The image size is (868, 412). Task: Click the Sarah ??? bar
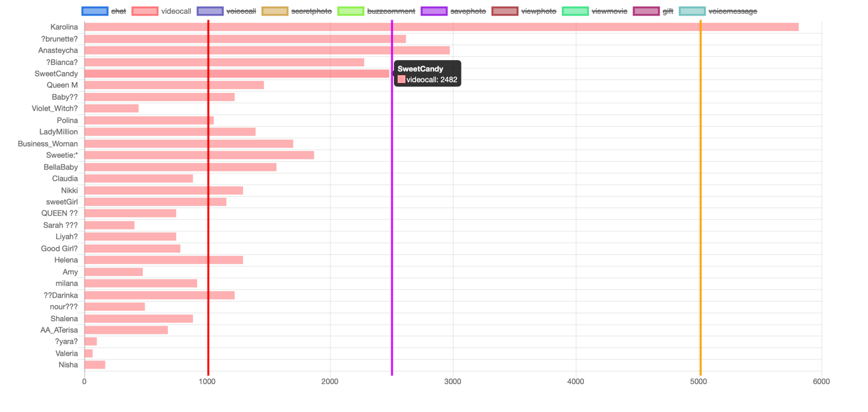point(109,225)
